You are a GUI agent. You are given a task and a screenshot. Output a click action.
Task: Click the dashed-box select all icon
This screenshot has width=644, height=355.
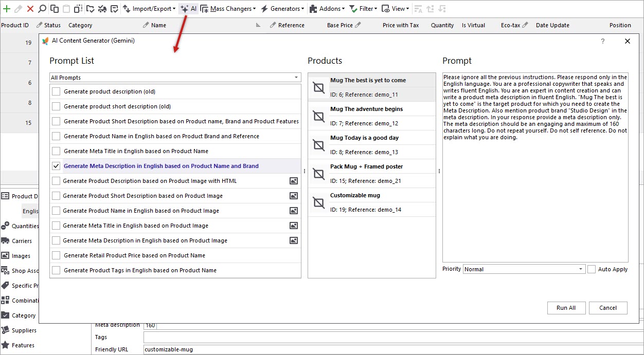(78, 9)
